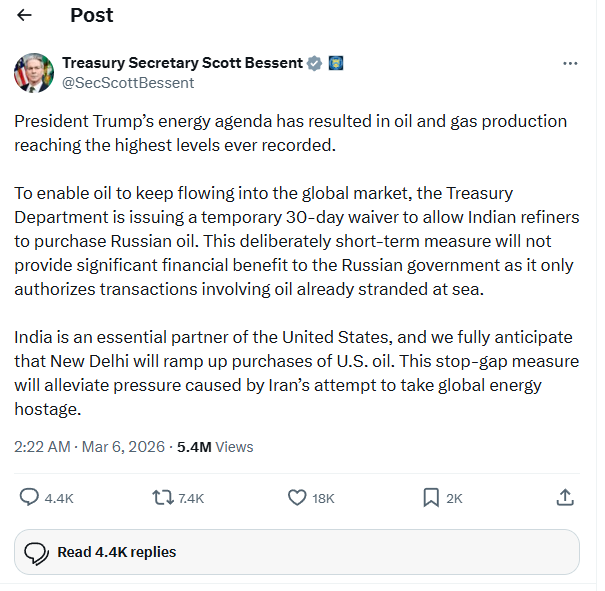Click the 2:22 AM Mar 6, 2026 timestamp
This screenshot has height=591, width=605.
(x=89, y=447)
